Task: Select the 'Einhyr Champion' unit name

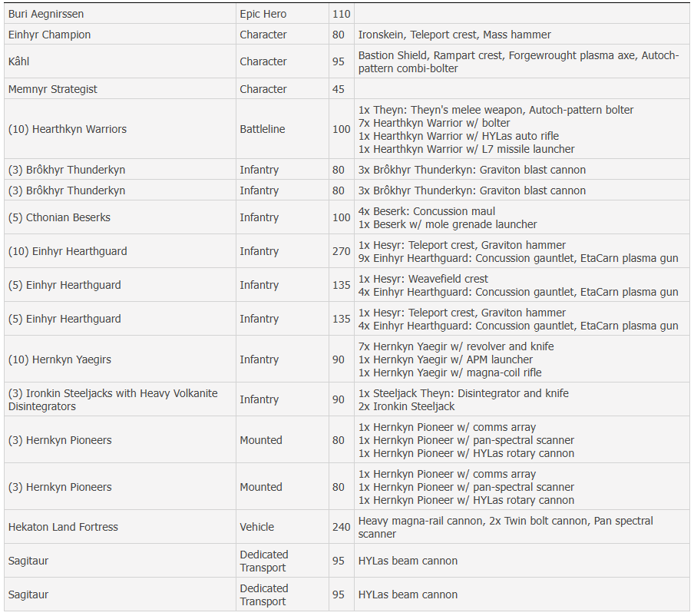Action: click(x=50, y=35)
